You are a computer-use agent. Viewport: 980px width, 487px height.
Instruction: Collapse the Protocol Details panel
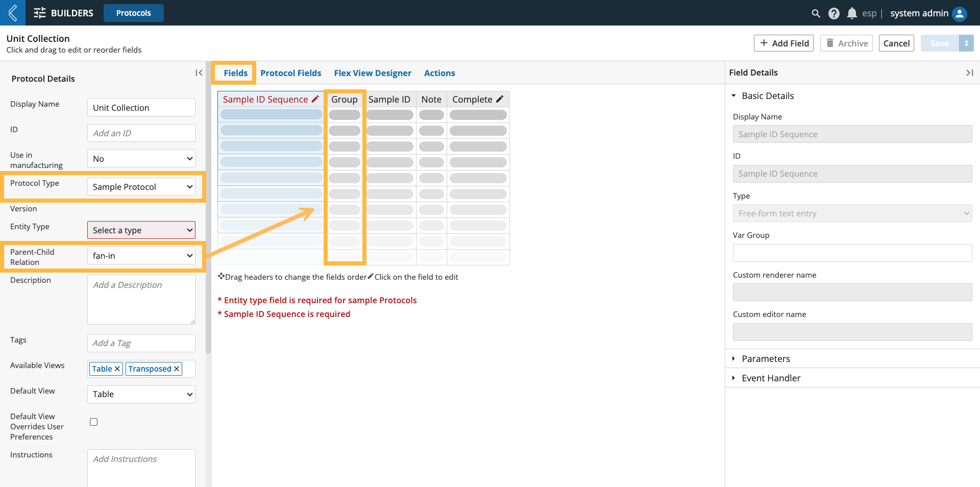(199, 73)
